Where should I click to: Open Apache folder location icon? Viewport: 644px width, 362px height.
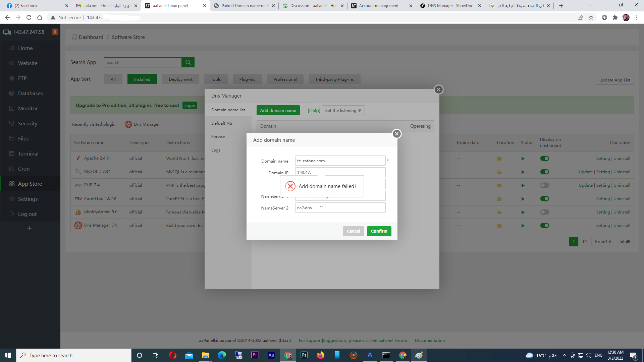click(499, 159)
